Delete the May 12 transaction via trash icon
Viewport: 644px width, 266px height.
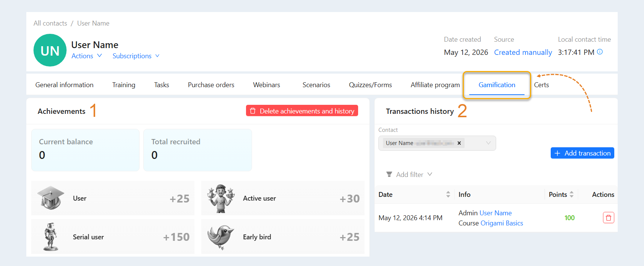coord(608,218)
